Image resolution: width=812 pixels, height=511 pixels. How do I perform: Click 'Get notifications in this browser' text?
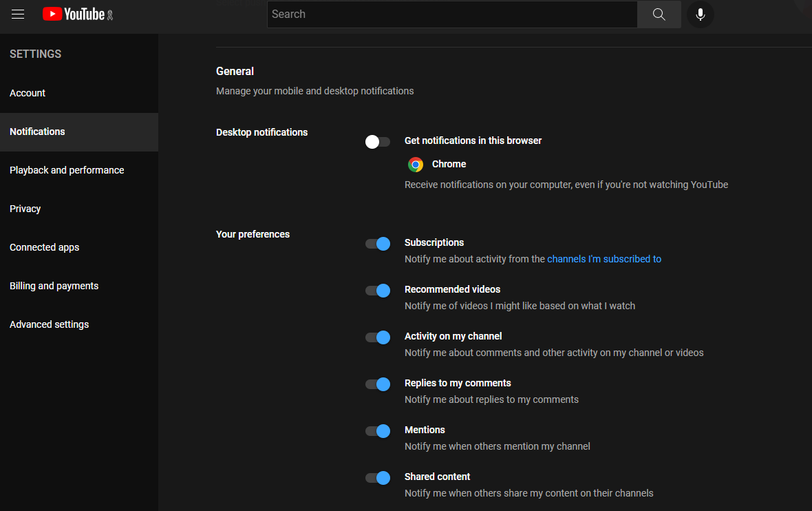pyautogui.click(x=473, y=140)
